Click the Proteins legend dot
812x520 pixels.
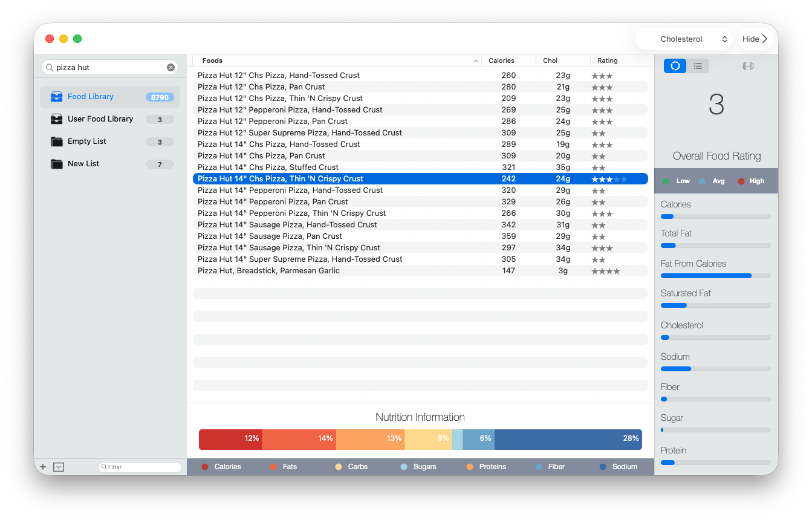(x=470, y=467)
